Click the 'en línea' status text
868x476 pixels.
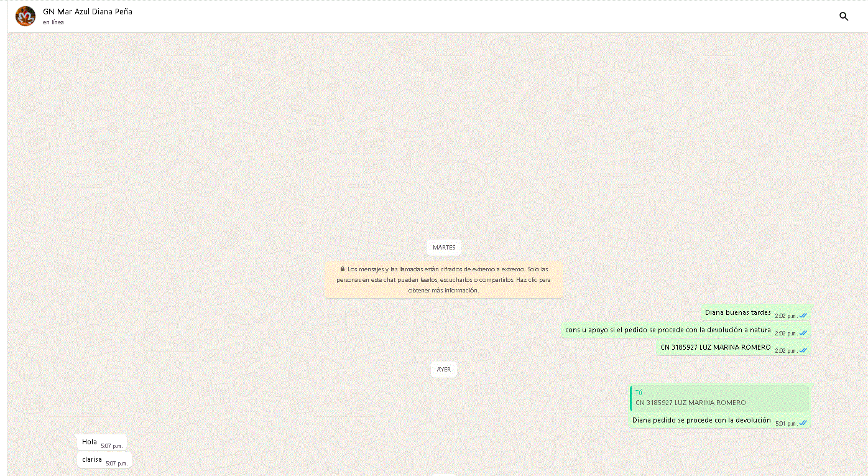[x=53, y=22]
